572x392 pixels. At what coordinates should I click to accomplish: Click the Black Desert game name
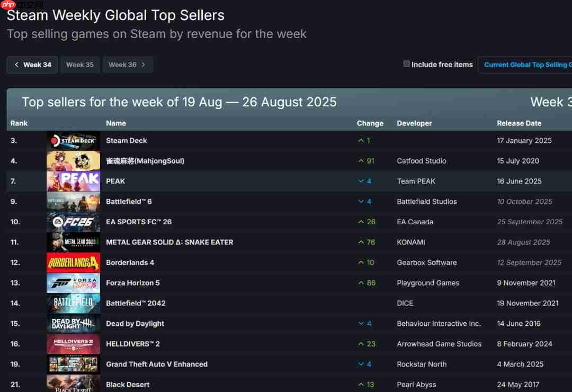128,385
